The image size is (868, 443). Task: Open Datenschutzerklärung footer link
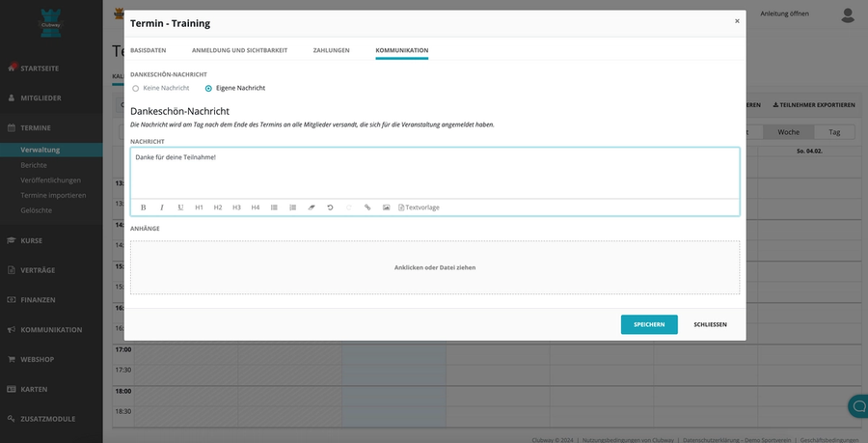click(x=737, y=440)
